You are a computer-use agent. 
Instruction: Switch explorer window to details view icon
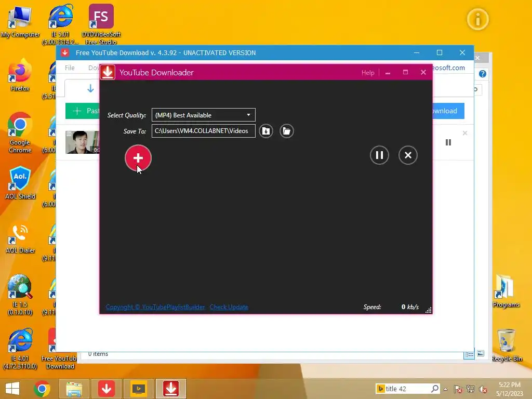pyautogui.click(x=469, y=354)
